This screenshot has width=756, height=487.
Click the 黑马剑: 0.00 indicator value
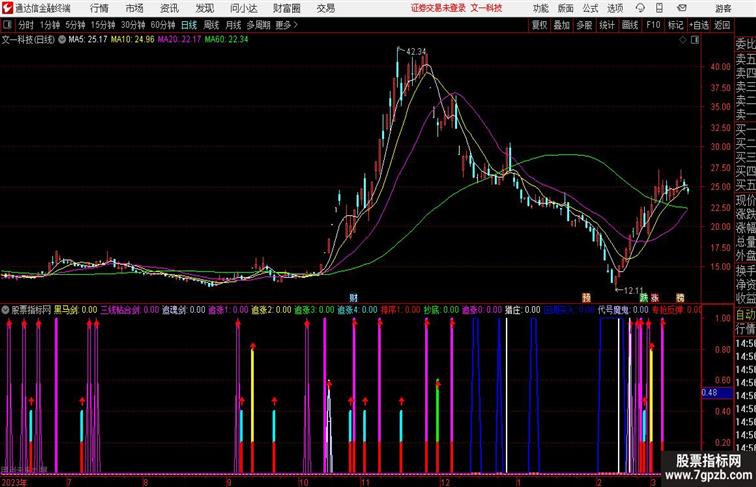coord(75,310)
